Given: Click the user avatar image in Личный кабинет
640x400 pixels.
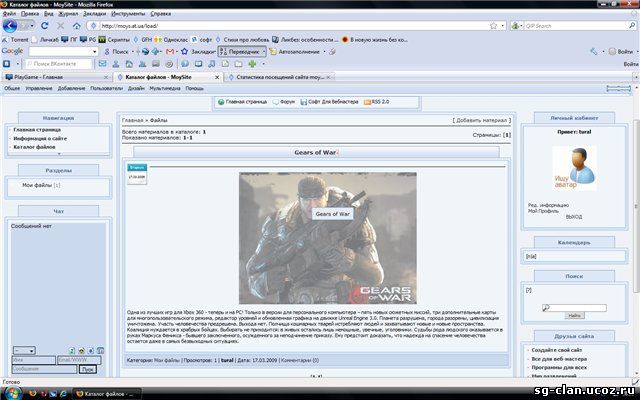Looking at the screenshot, I should point(574,168).
